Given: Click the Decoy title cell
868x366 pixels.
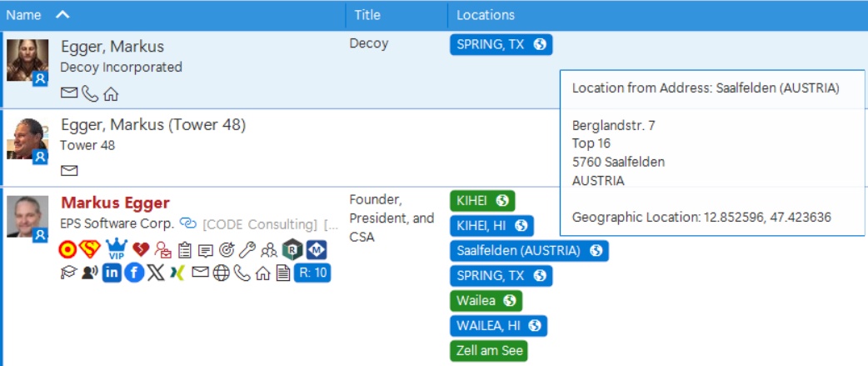Looking at the screenshot, I should pyautogui.click(x=369, y=43).
